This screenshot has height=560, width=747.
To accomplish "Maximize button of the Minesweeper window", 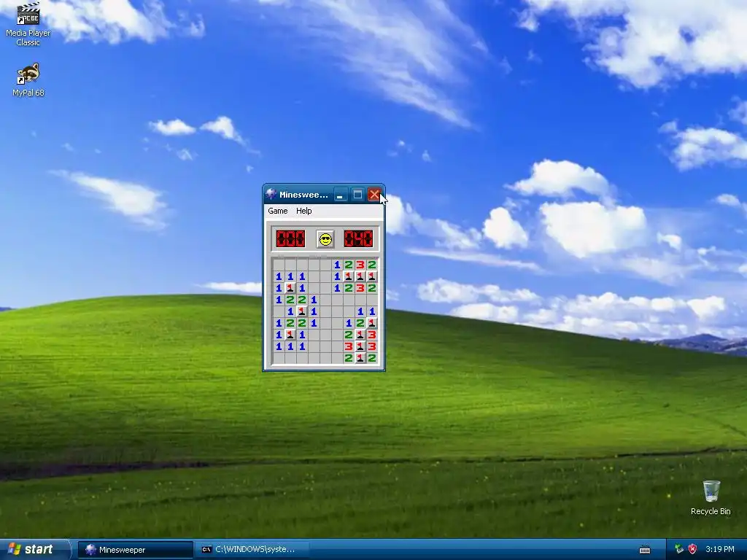I will 357,194.
